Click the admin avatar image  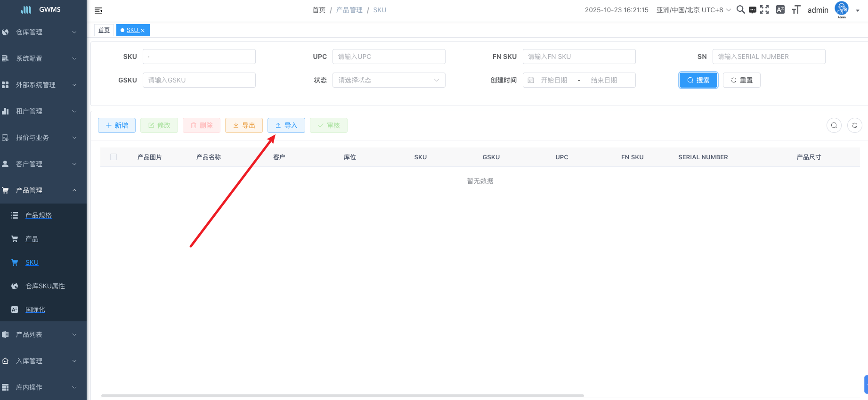[x=841, y=9]
